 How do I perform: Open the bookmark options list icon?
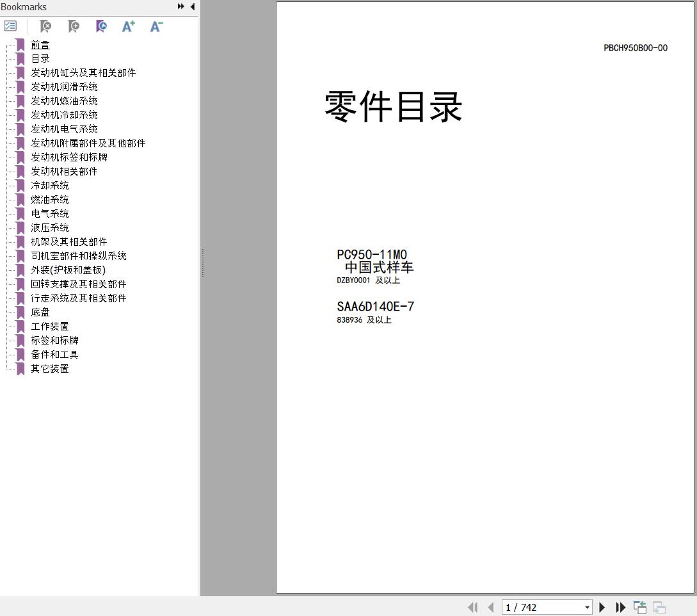pyautogui.click(x=10, y=26)
